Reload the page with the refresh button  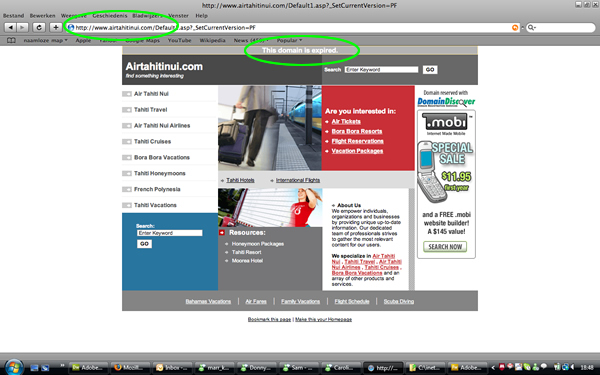pos(39,28)
